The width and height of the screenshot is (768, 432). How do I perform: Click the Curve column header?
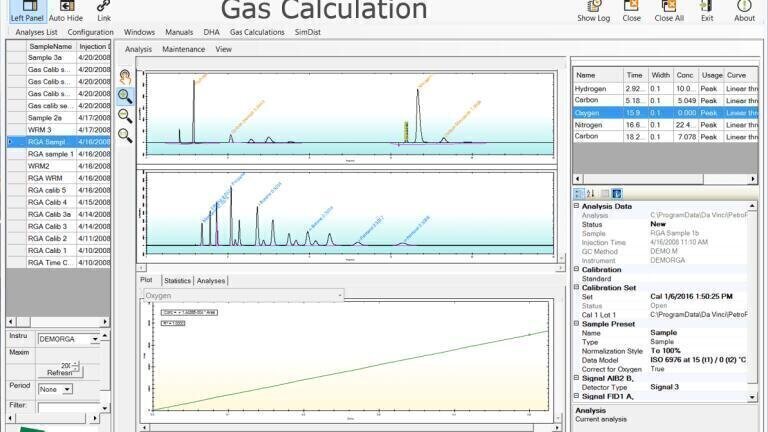[x=741, y=75]
